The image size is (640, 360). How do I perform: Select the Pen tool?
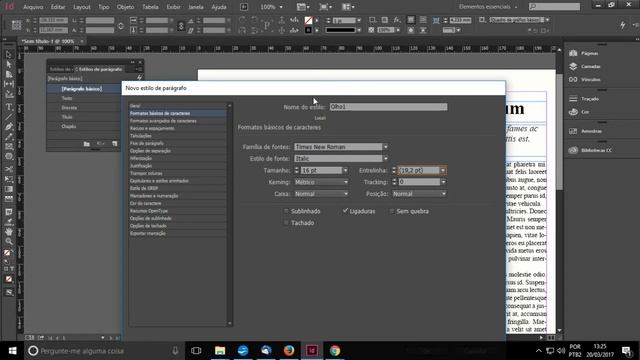(9, 127)
